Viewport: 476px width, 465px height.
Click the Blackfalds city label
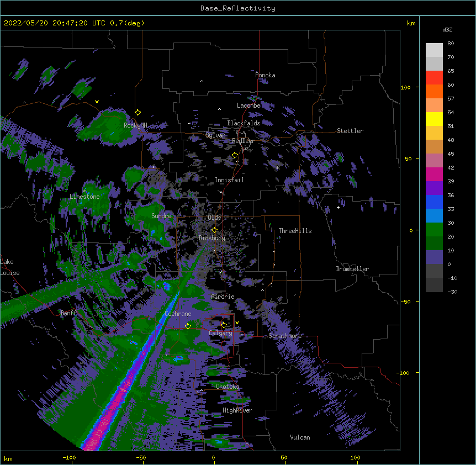tap(244, 123)
